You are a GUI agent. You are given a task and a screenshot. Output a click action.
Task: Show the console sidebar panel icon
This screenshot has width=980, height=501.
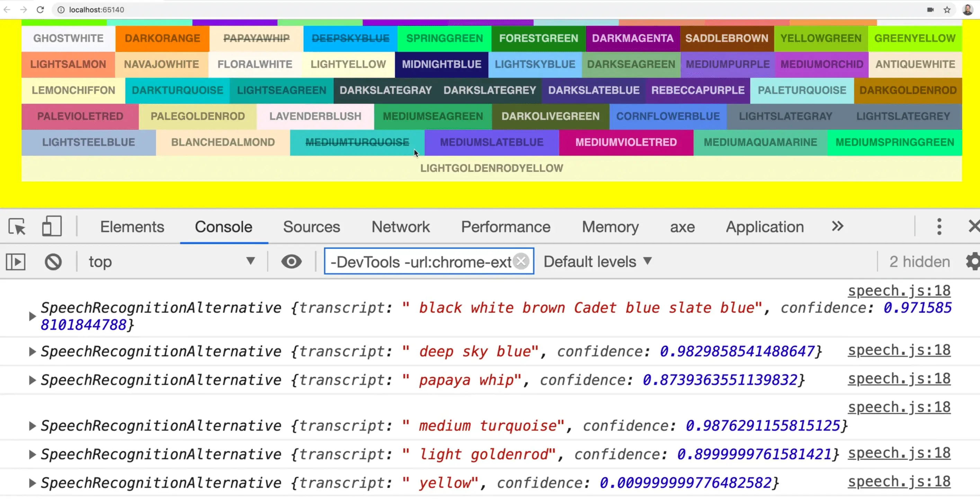pyautogui.click(x=16, y=262)
